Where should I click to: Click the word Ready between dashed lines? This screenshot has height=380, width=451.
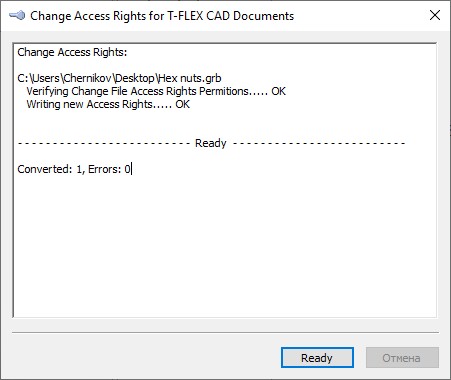211,143
